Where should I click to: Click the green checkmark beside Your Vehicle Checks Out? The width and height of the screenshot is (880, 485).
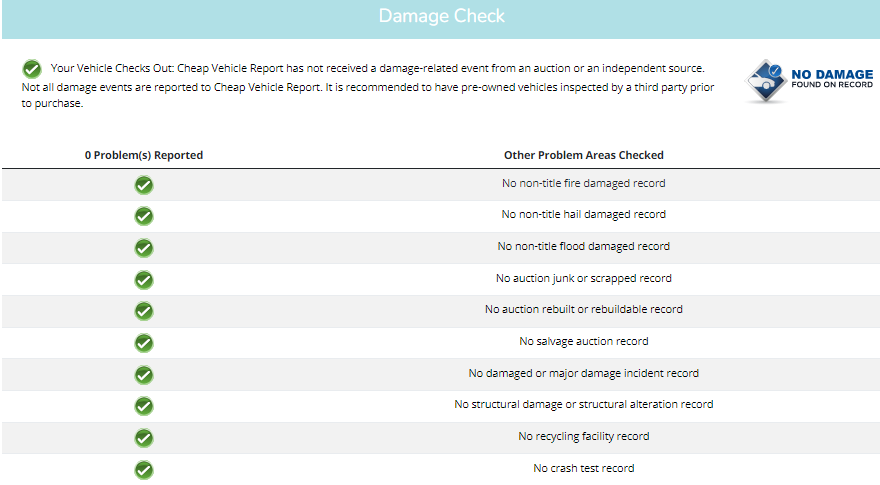[32, 69]
